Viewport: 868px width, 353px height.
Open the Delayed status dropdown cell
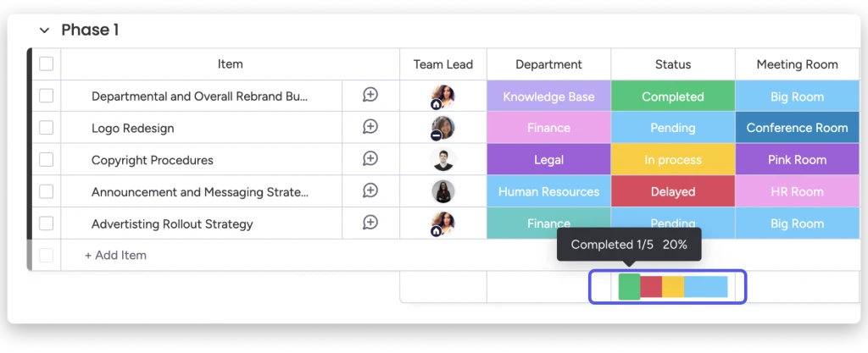[672, 191]
